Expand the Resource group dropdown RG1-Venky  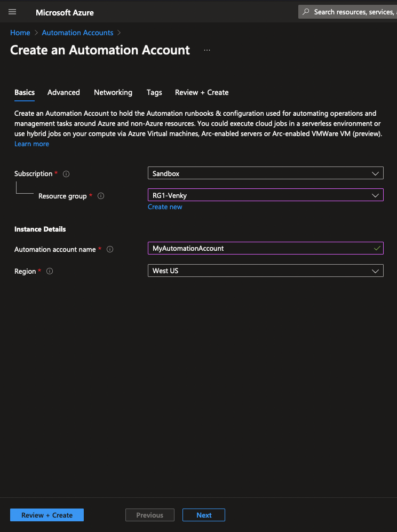266,195
